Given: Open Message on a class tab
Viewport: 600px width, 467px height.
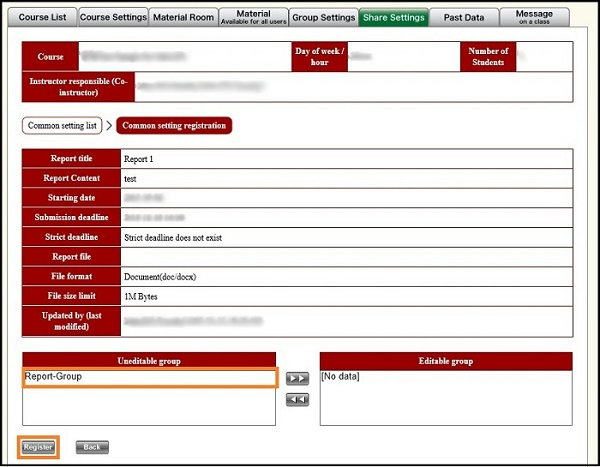Looking at the screenshot, I should [534, 17].
